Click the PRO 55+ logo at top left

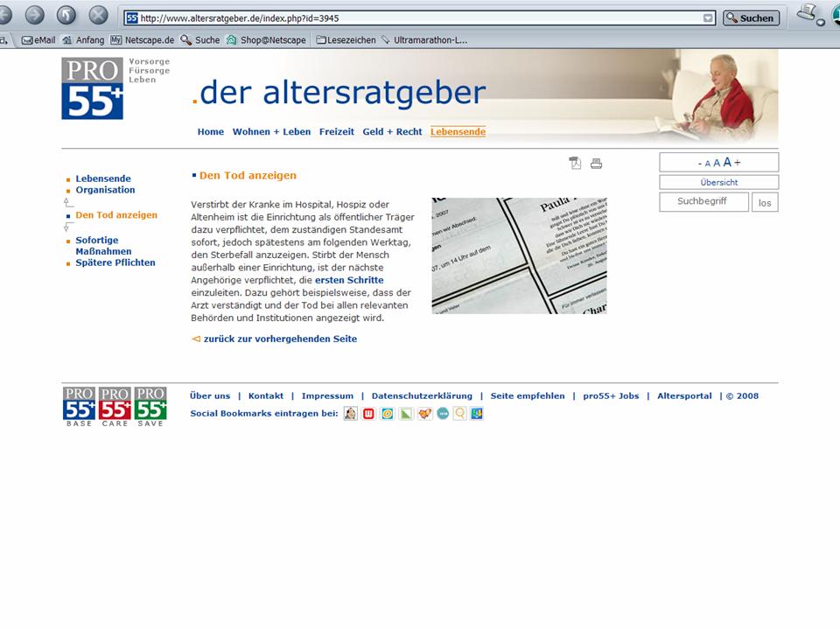pos(93,88)
